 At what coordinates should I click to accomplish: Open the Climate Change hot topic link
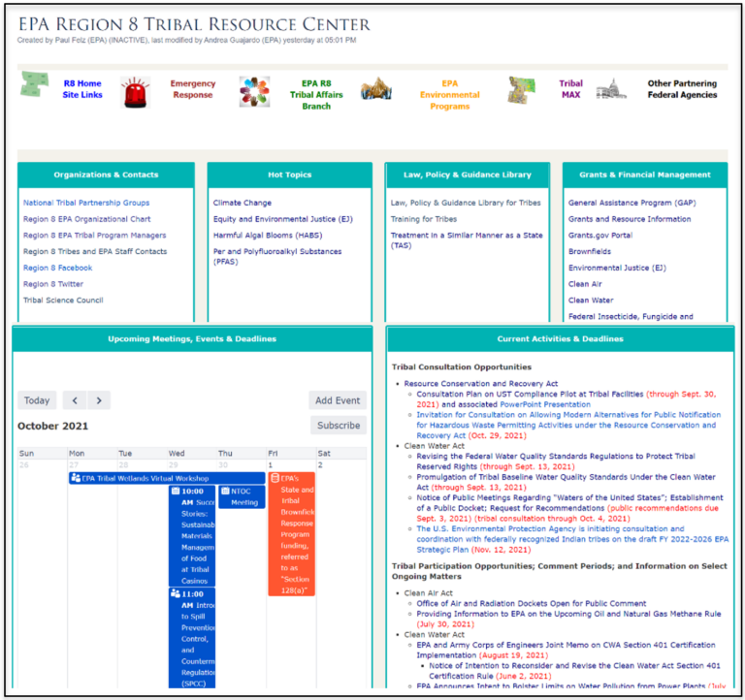pos(243,203)
